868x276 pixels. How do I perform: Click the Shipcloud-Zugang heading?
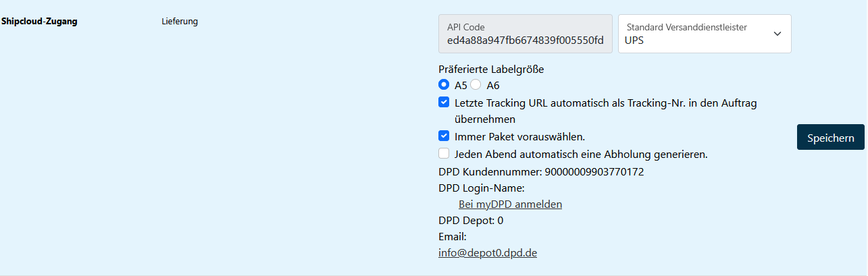click(39, 22)
